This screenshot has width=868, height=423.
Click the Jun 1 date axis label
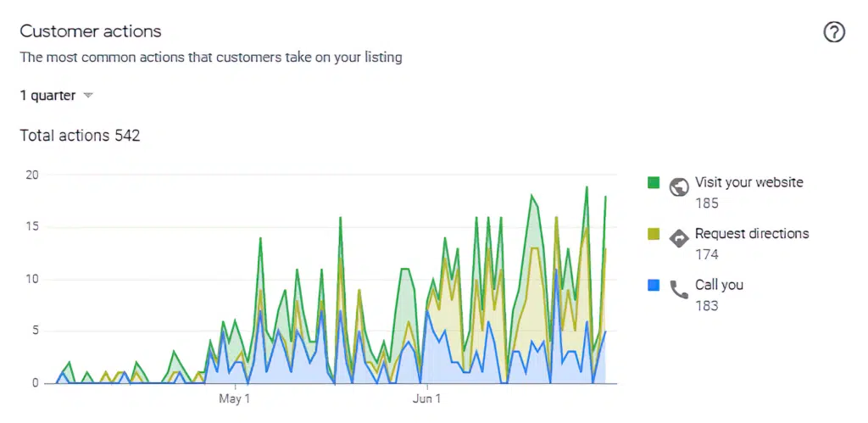[426, 398]
